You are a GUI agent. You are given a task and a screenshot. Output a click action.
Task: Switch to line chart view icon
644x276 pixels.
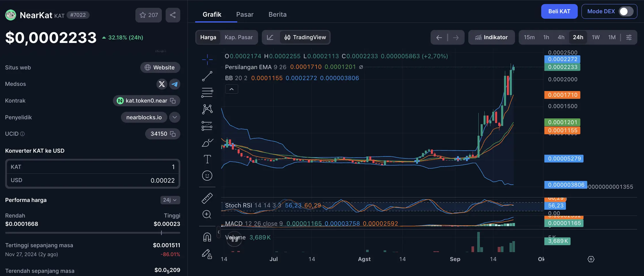click(270, 37)
